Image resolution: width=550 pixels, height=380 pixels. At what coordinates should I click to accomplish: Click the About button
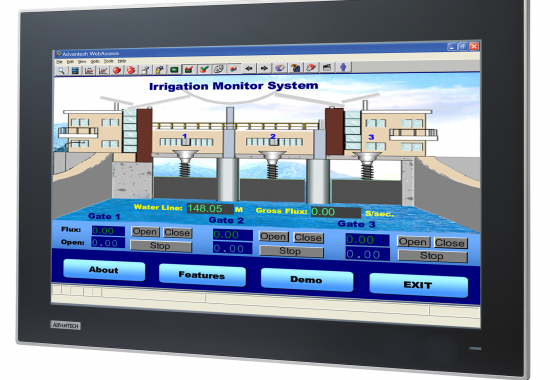104,270
